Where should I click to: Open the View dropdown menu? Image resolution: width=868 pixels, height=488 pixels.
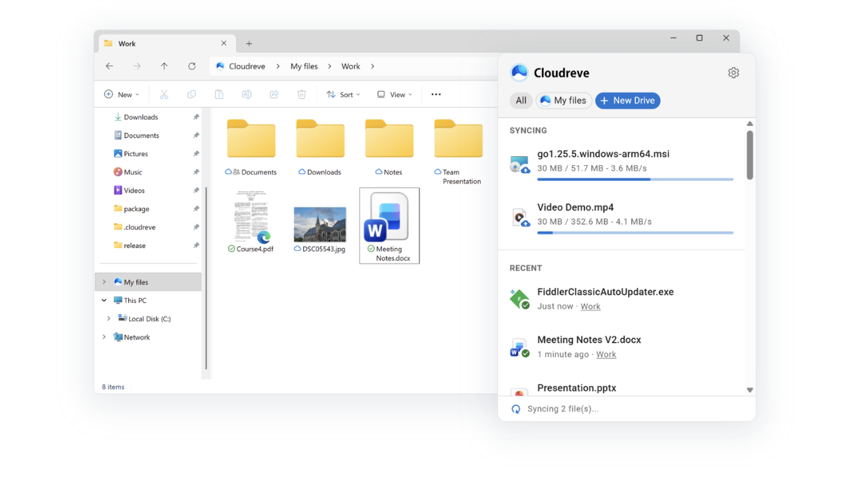click(x=395, y=94)
